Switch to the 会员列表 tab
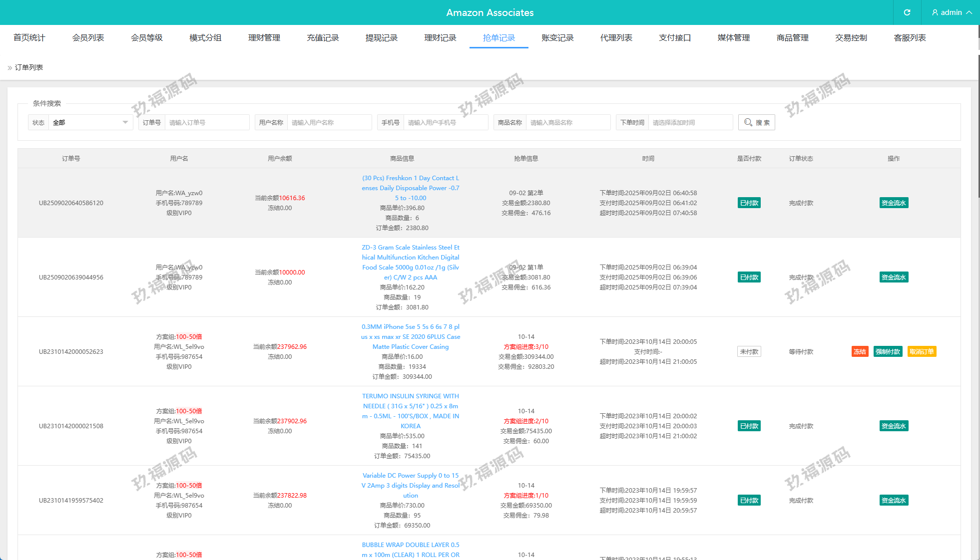Viewport: 980px width, 560px height. point(88,38)
